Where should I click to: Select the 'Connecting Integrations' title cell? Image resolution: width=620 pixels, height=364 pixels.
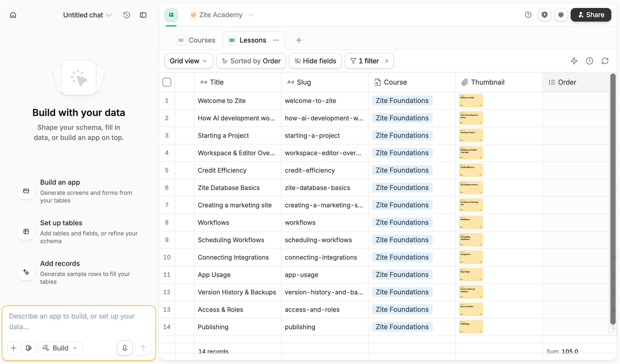point(238,257)
